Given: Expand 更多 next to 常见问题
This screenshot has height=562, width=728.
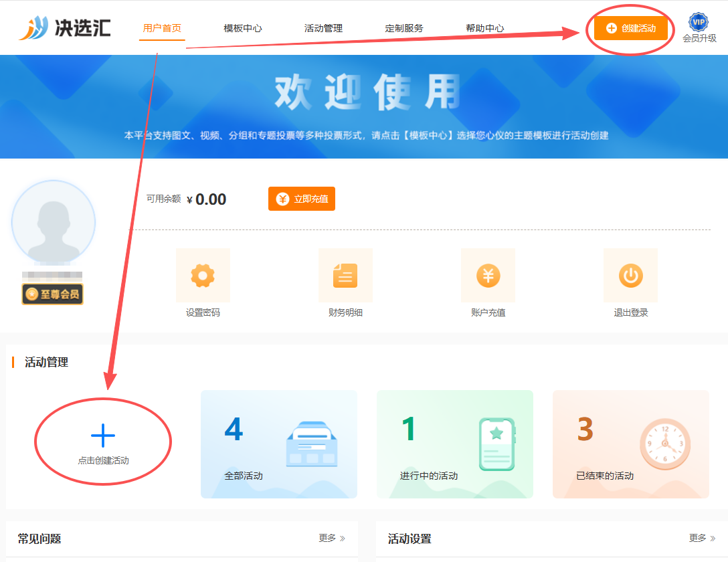Looking at the screenshot, I should coord(332,539).
